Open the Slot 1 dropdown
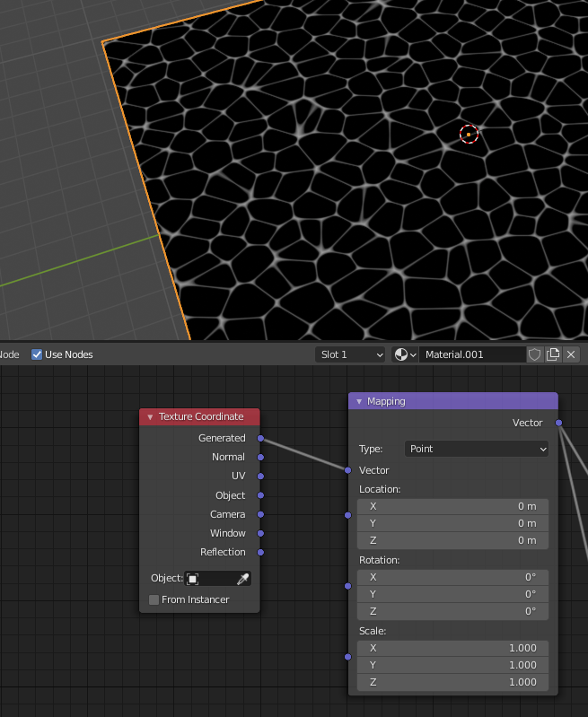 (x=351, y=354)
